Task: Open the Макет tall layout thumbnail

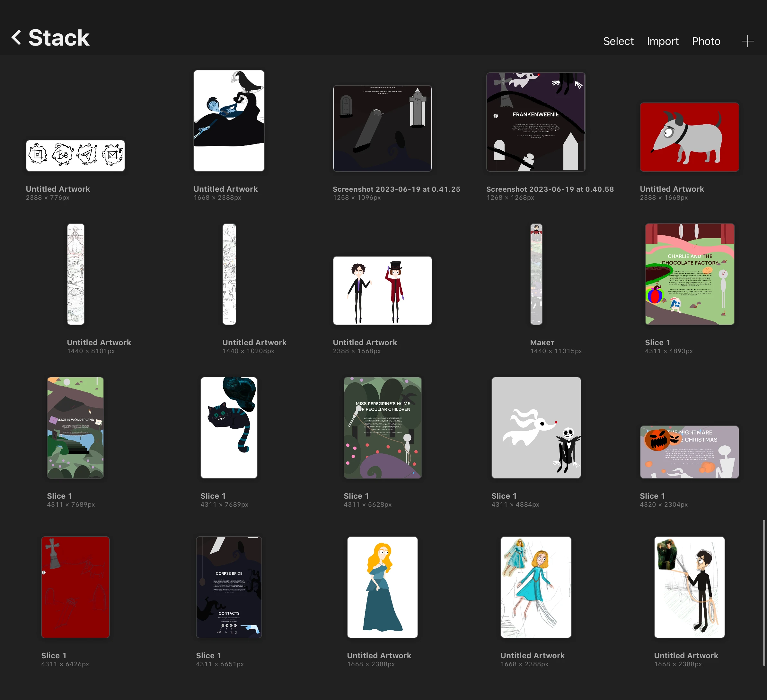Action: pyautogui.click(x=536, y=274)
